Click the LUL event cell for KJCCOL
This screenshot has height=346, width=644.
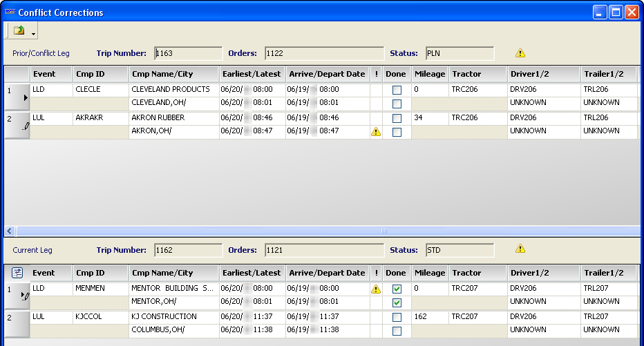[51, 316]
